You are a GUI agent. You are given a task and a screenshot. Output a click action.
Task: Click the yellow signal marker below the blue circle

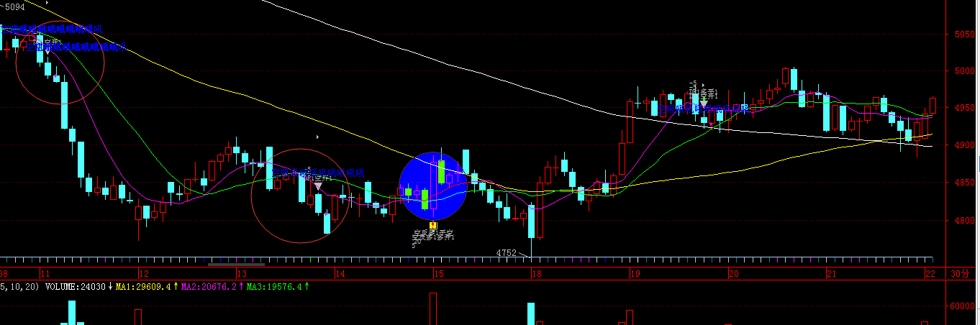click(x=433, y=225)
